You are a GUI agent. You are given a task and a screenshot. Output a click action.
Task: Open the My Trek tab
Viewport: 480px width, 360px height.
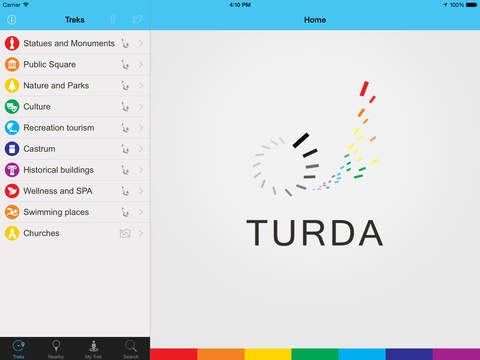click(x=93, y=349)
